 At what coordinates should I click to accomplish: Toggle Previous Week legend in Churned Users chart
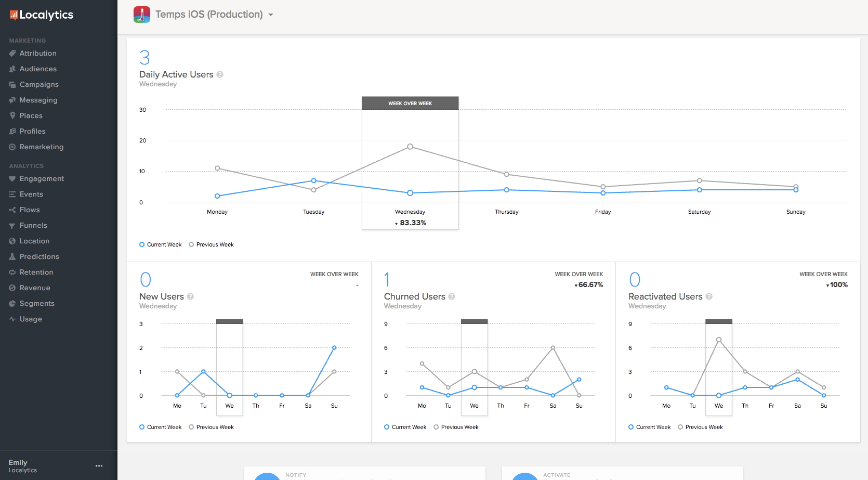456,427
